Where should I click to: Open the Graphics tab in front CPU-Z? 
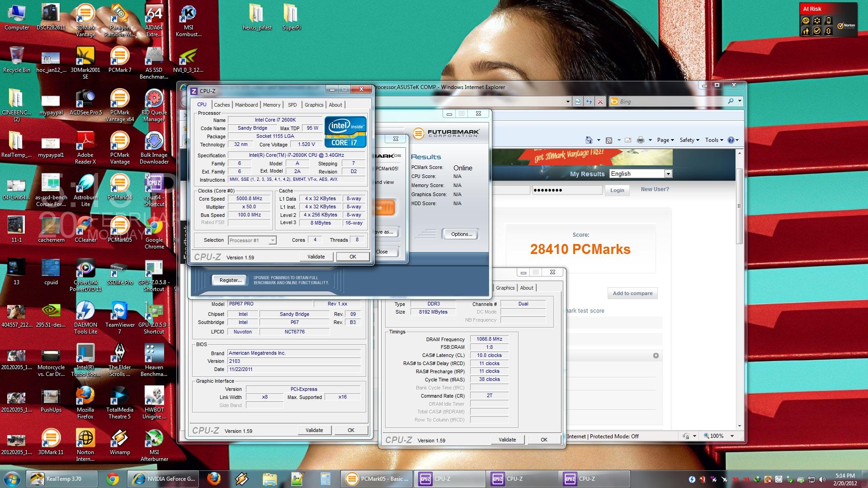(314, 105)
